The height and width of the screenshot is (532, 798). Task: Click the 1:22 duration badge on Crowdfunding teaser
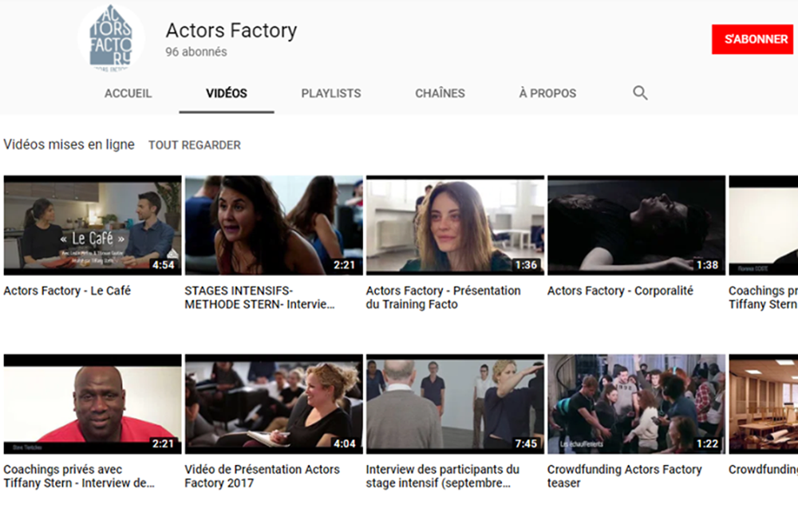[x=707, y=443]
